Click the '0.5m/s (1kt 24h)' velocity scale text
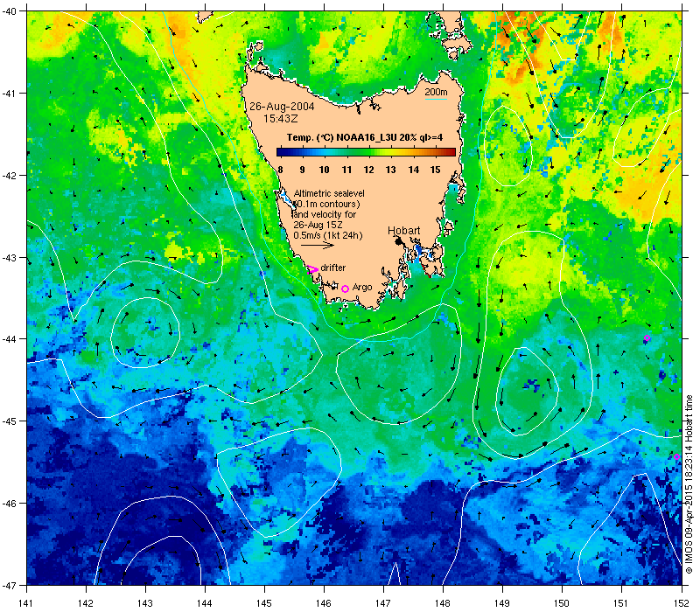The width and height of the screenshot is (700, 612). [327, 235]
